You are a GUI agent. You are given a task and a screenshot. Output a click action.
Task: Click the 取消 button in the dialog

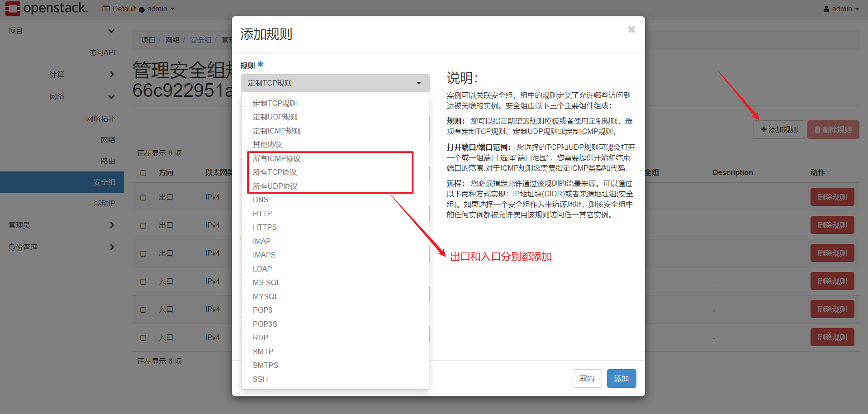[587, 378]
